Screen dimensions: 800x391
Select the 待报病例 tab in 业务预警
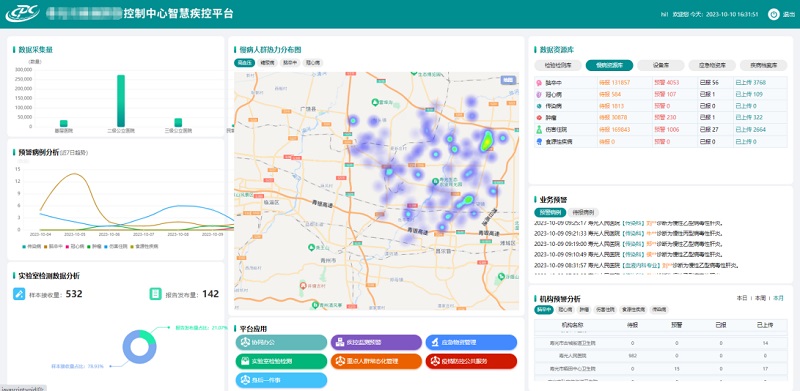[584, 212]
